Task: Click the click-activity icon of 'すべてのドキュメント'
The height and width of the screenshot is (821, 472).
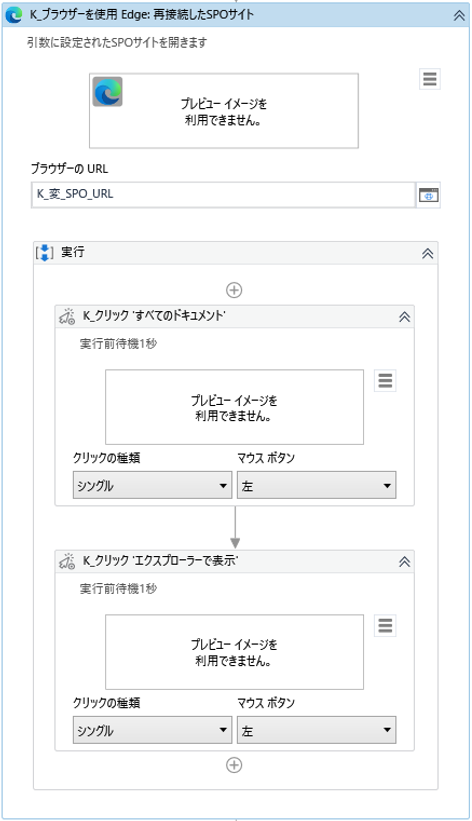Action: [67, 317]
